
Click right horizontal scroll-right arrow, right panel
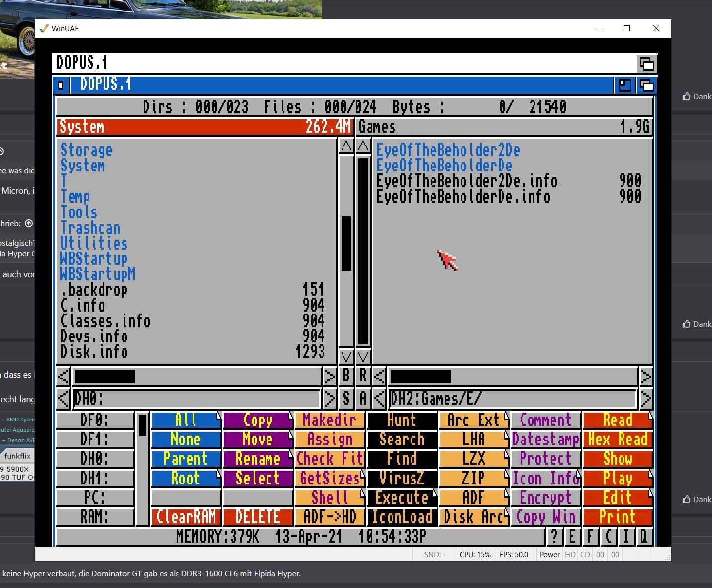pyautogui.click(x=645, y=376)
